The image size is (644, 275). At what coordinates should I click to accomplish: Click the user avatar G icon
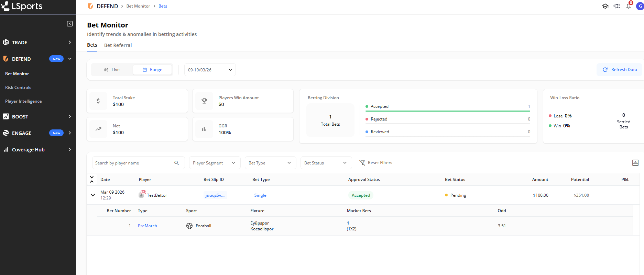coord(640,6)
